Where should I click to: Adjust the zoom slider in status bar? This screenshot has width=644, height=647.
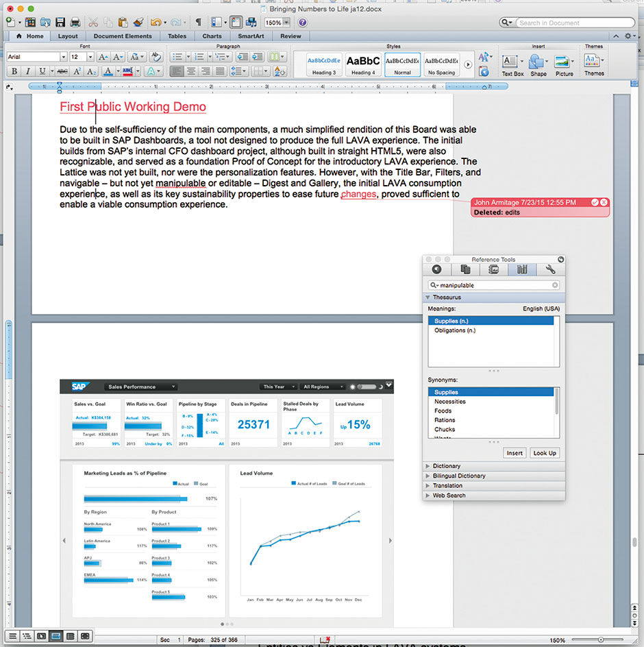(x=601, y=639)
